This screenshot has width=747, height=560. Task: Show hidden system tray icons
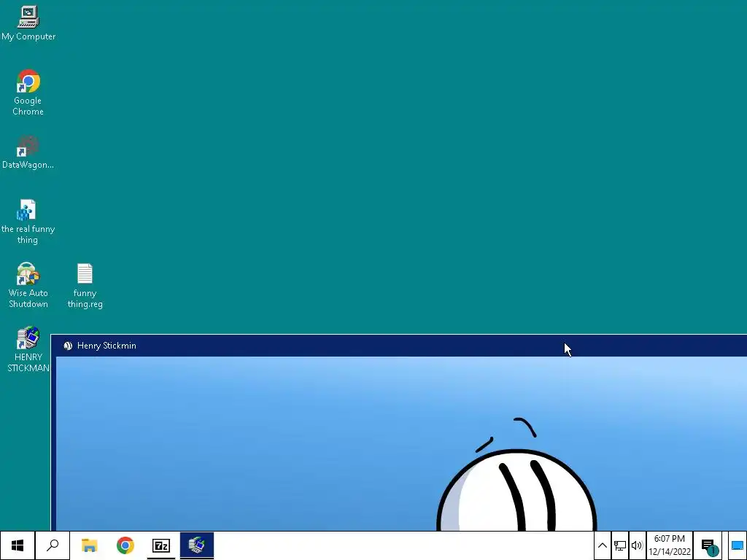tap(602, 545)
